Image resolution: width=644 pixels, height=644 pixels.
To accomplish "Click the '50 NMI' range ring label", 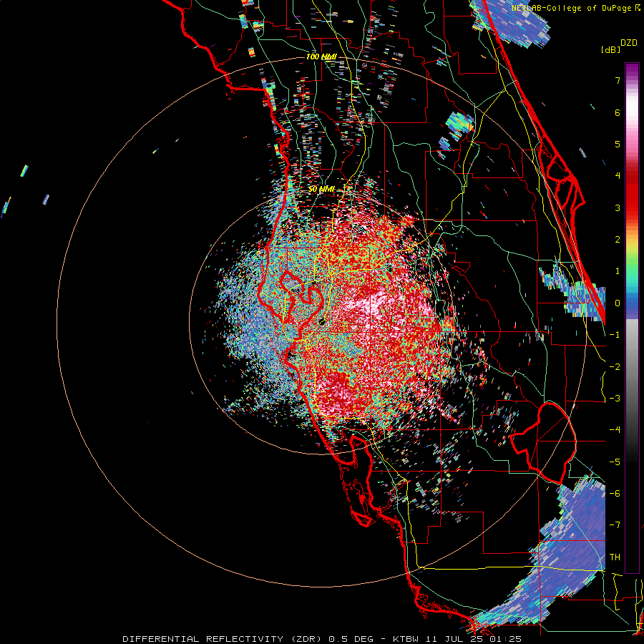I will (x=321, y=190).
